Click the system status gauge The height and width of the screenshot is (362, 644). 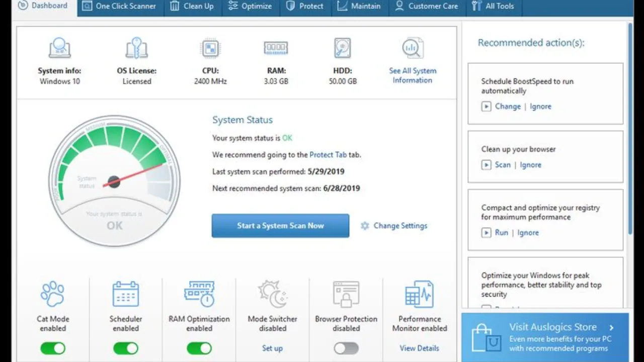115,180
